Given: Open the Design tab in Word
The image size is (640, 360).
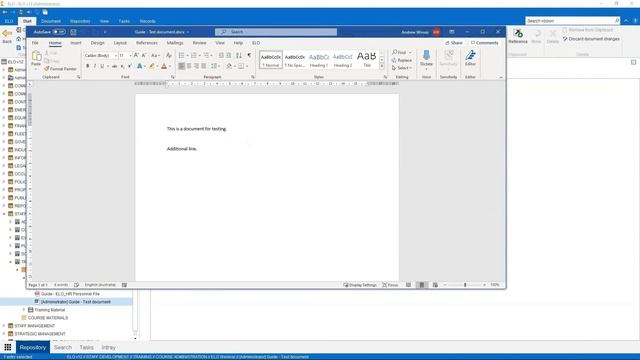Looking at the screenshot, I should tap(97, 43).
